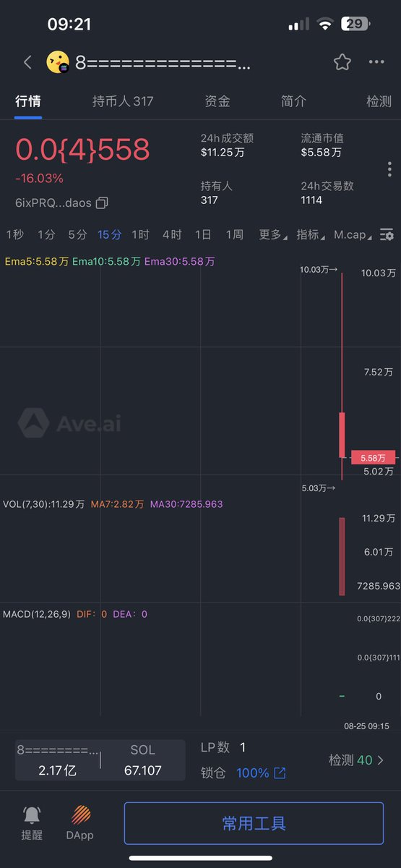Open the three-dot menu at top right

(376, 62)
